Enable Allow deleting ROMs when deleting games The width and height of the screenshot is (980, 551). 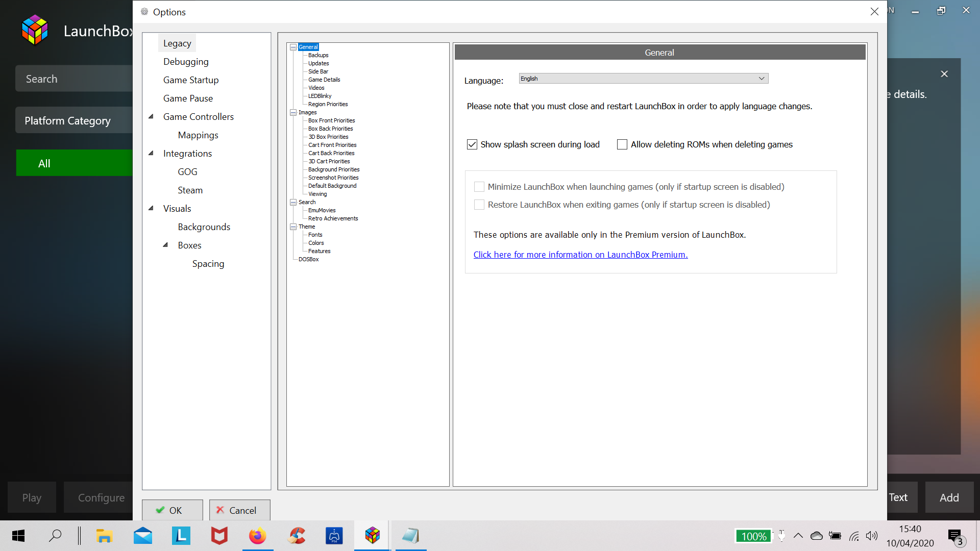click(x=622, y=144)
